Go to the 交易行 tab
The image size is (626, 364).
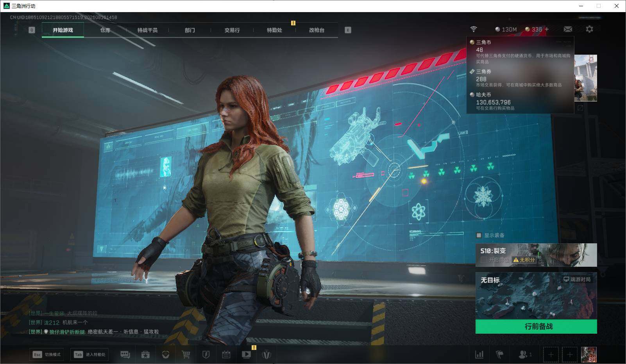coord(232,30)
